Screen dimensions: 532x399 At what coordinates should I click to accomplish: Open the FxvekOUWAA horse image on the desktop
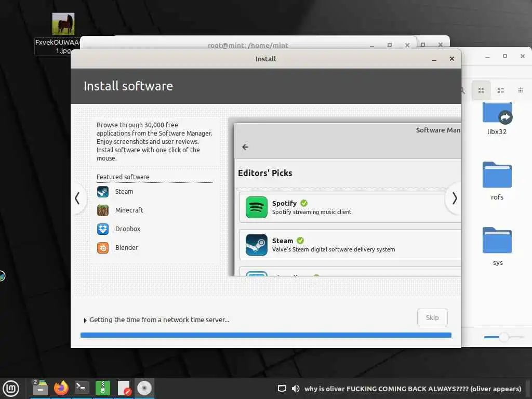click(63, 24)
